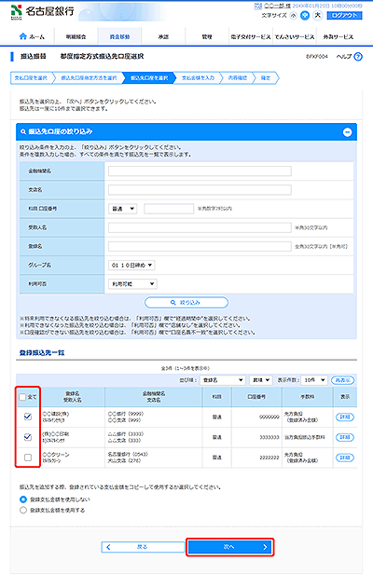Screen dimensions: 373x588
Task: Go to ホーム via house icon
Action: click(x=23, y=36)
